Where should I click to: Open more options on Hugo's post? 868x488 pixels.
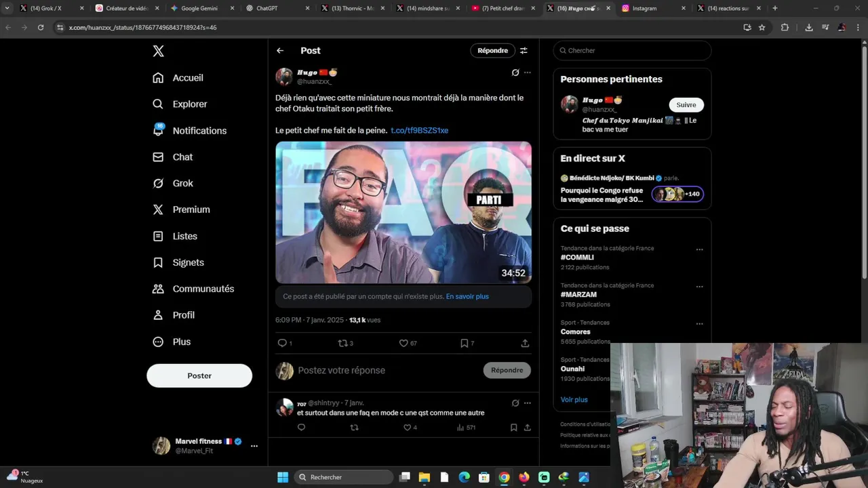pyautogui.click(x=528, y=73)
